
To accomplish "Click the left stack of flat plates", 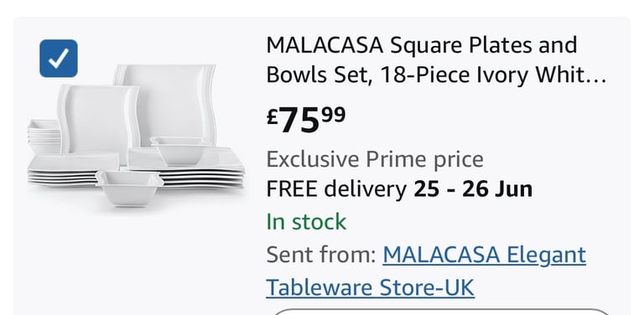I will pos(65,170).
